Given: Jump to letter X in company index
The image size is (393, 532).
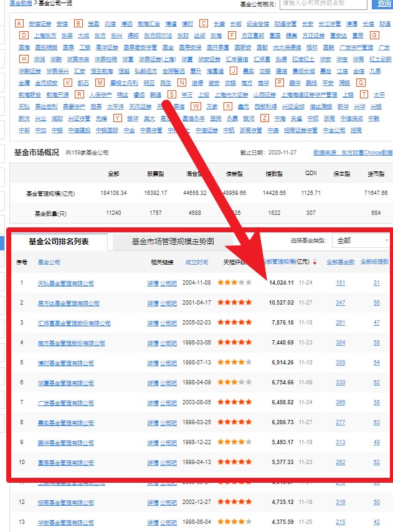Looking at the screenshot, I should coord(228,106).
